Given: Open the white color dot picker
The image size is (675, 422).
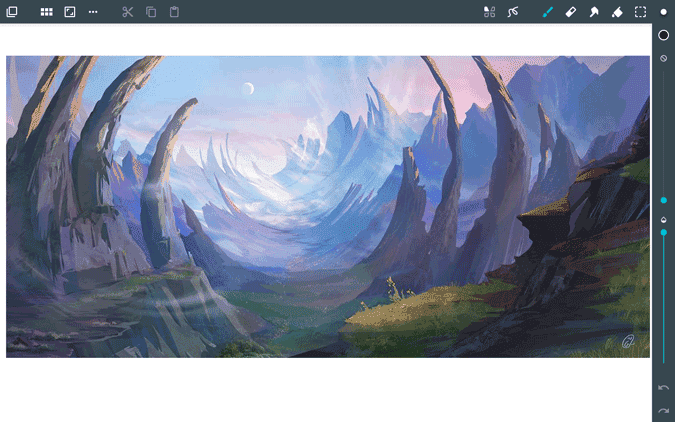Looking at the screenshot, I should pos(664,12).
